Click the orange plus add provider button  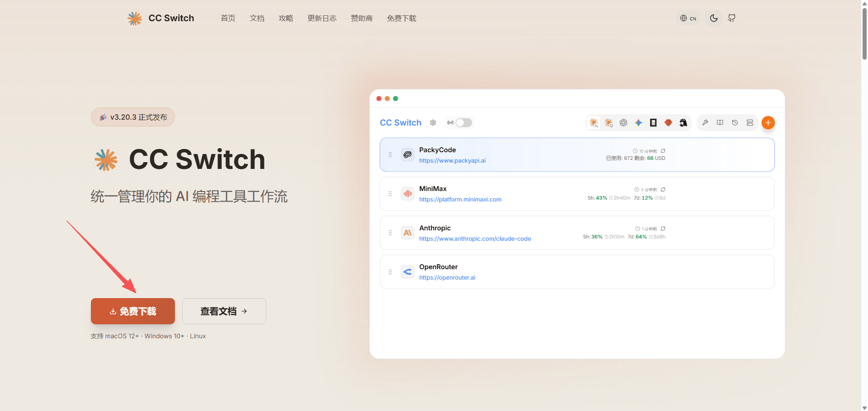(768, 122)
